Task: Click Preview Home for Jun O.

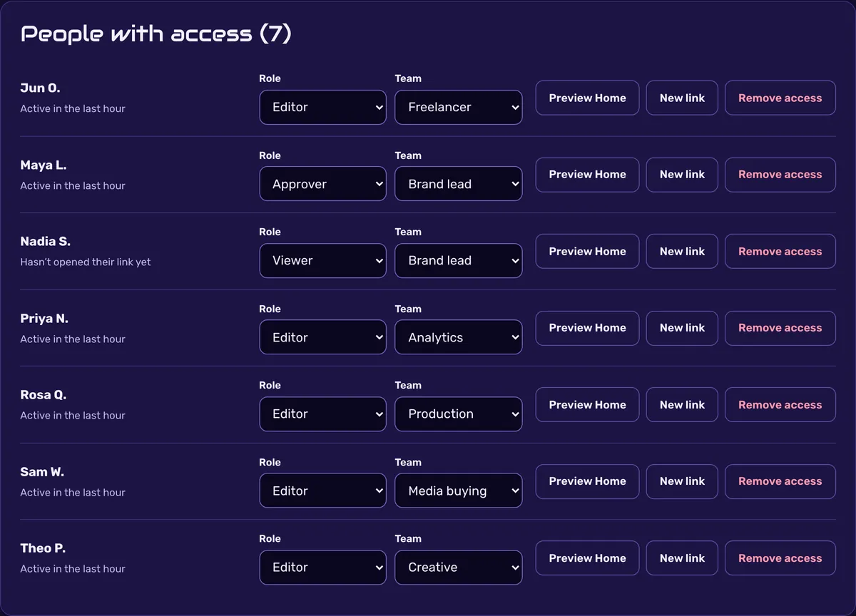Action: click(x=587, y=98)
